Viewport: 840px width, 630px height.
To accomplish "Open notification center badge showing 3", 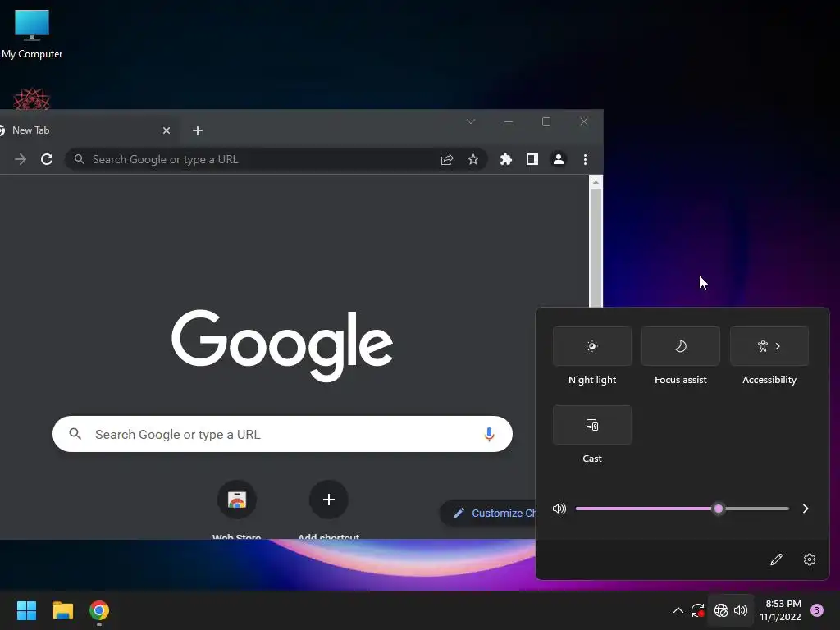I will pyautogui.click(x=816, y=610).
